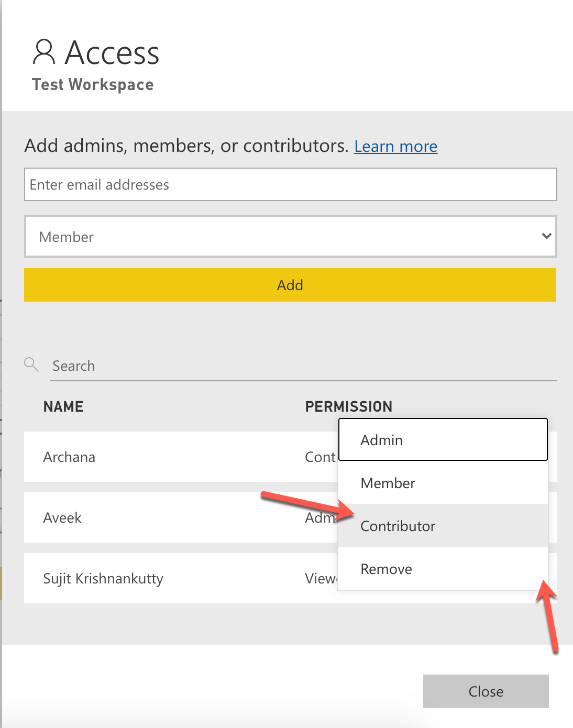Follow the Learn more link

pyautogui.click(x=395, y=146)
